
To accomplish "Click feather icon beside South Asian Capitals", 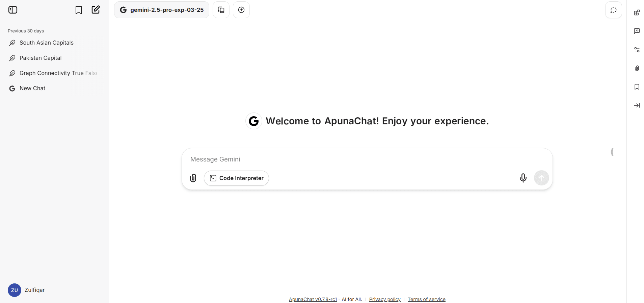I will pyautogui.click(x=12, y=43).
